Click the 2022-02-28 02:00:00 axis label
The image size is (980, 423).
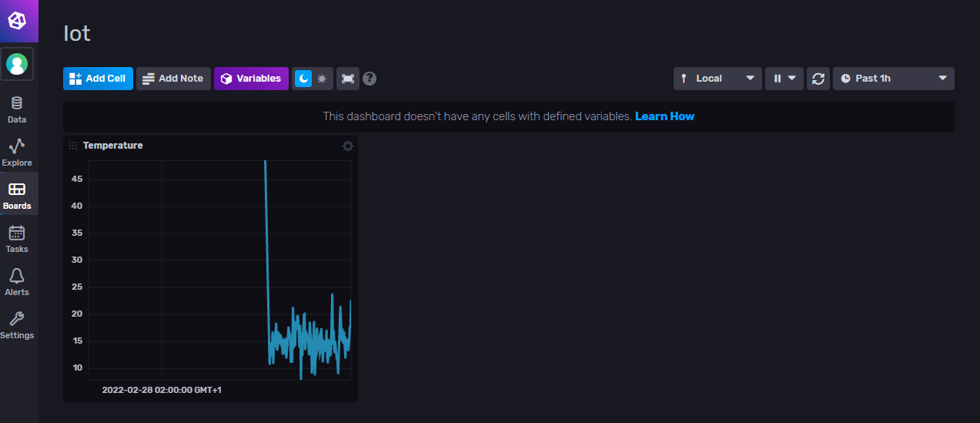pyautogui.click(x=162, y=390)
